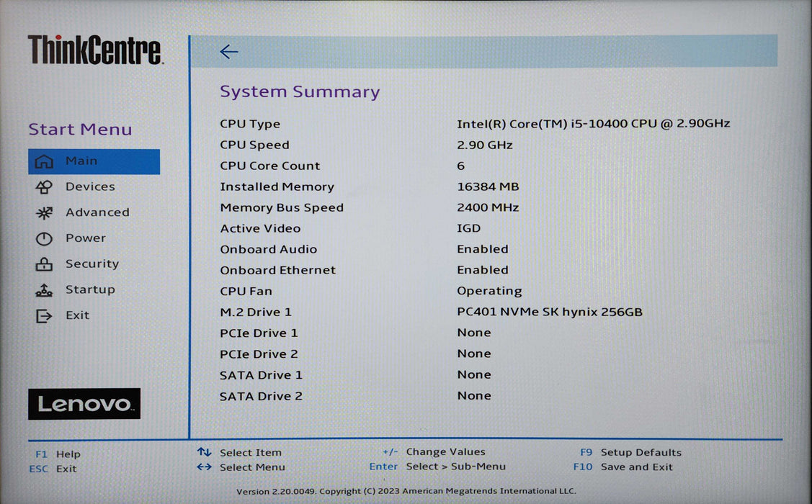Click the Lenovo logo
812x504 pixels.
(84, 404)
